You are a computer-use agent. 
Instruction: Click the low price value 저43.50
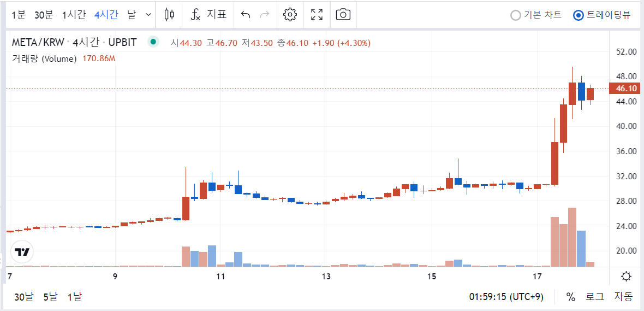click(x=258, y=43)
